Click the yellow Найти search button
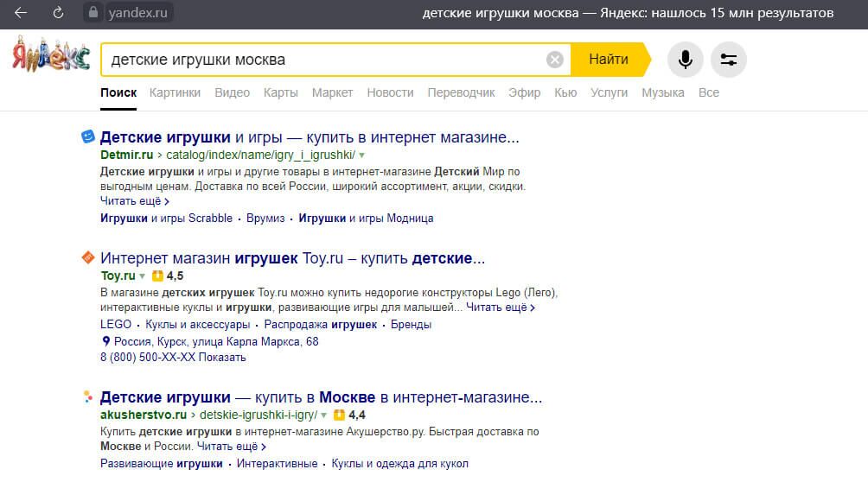The image size is (868, 482). (x=609, y=60)
